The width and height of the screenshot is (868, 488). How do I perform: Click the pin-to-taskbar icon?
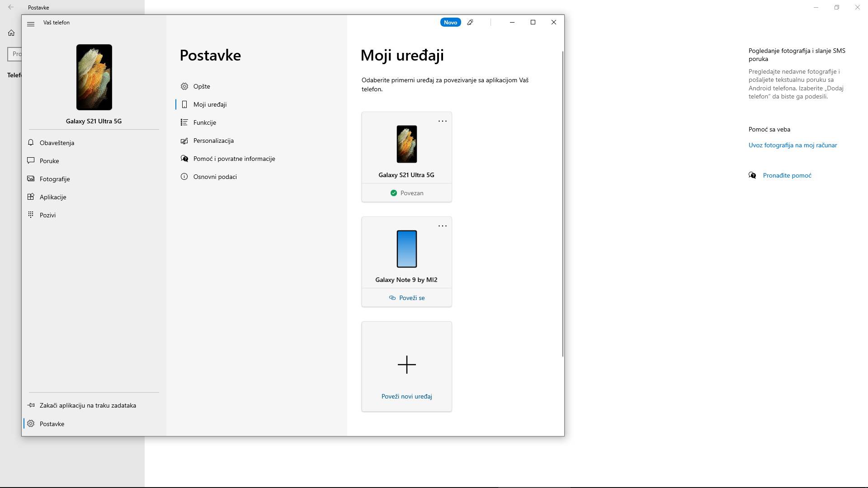point(30,405)
